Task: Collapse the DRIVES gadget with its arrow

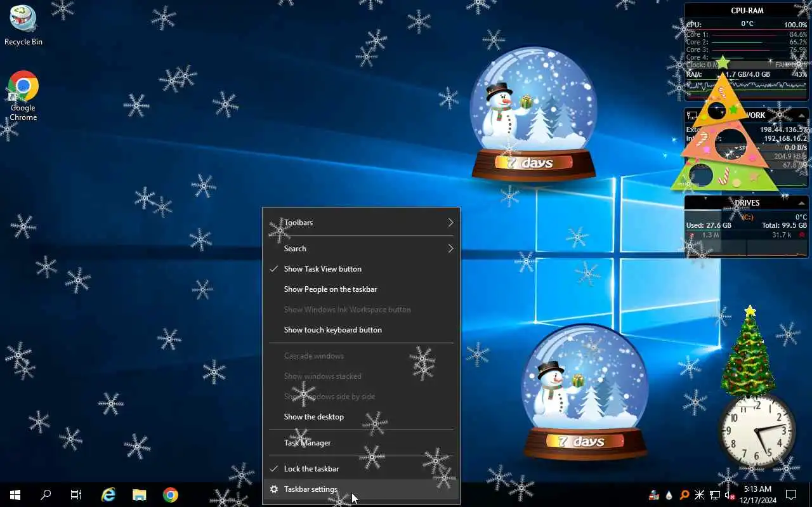Action: coord(802,203)
